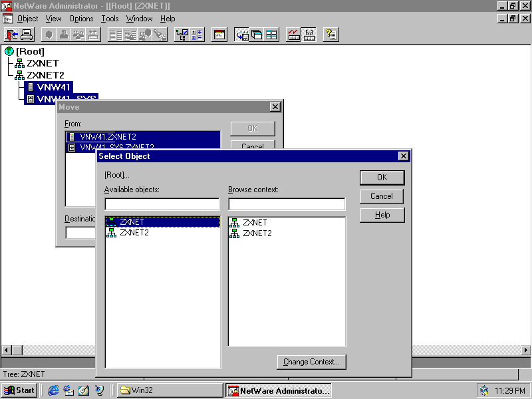Screen dimensions: 532x399
Task: Select ZXNET organization in main tree
Action: click(43, 63)
